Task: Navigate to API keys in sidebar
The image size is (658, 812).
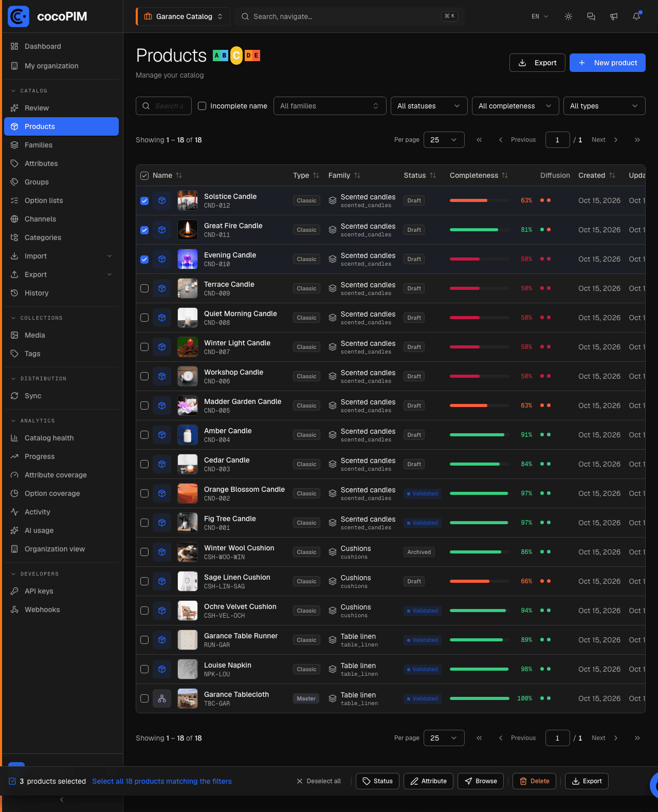Action: 61,591
